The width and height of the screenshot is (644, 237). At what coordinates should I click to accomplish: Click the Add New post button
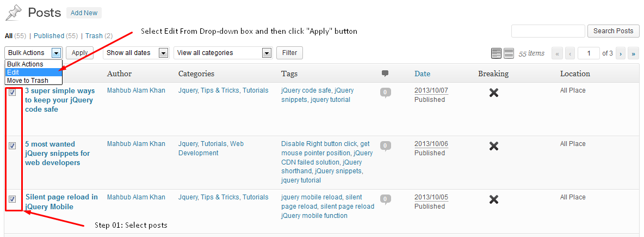coord(84,13)
